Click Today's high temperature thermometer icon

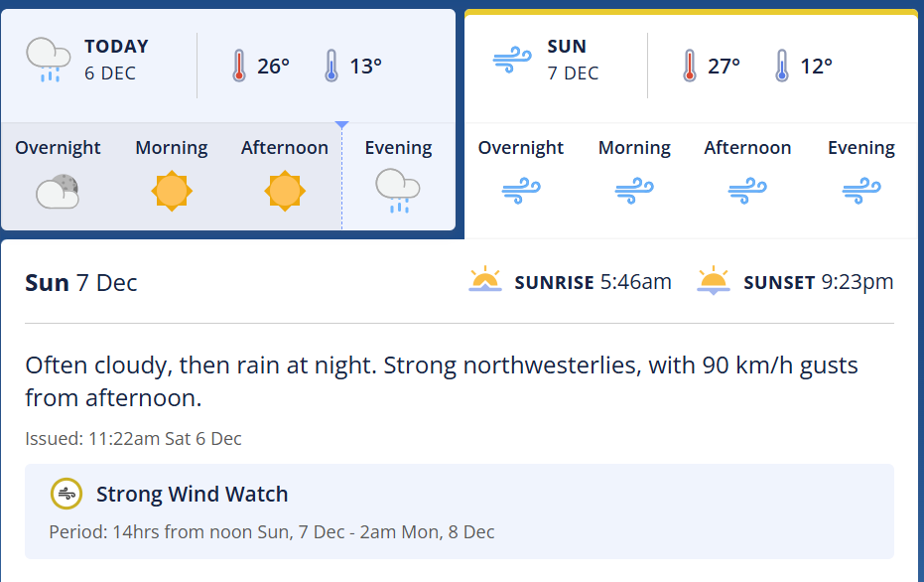click(238, 67)
